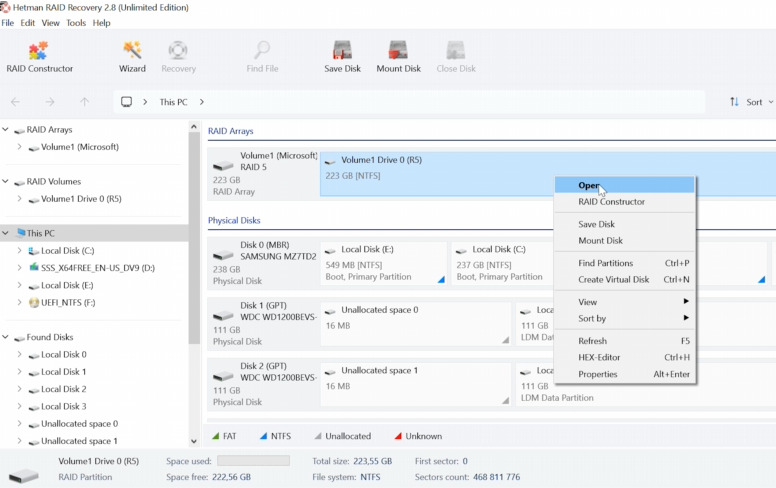Open the View submenu in context menu

pyautogui.click(x=625, y=302)
